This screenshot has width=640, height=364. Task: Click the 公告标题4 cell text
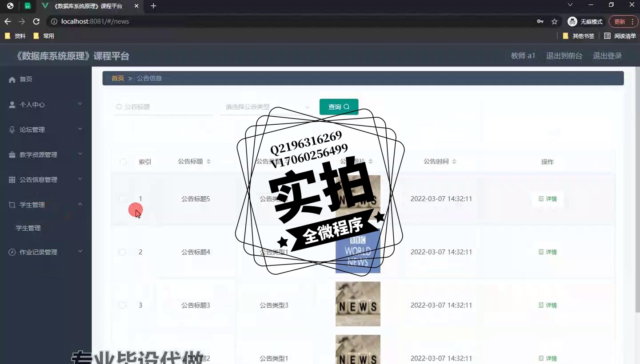click(196, 252)
